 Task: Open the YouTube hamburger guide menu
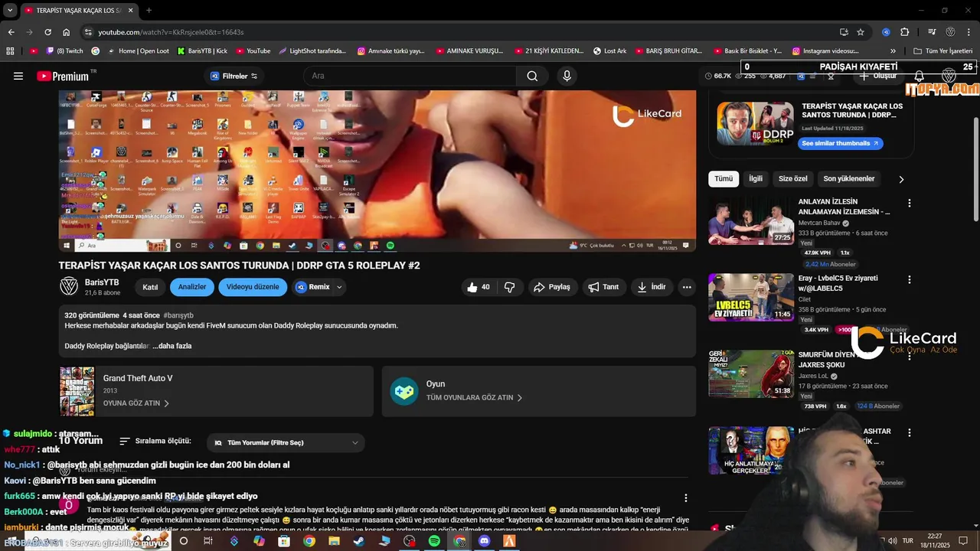(18, 76)
